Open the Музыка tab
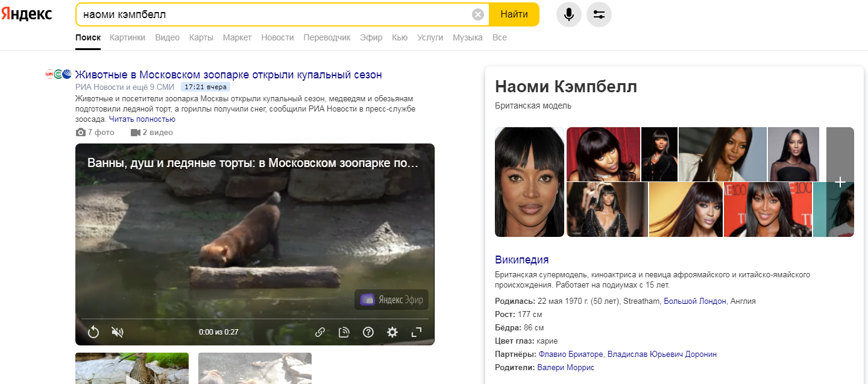This screenshot has height=384, width=868. pos(468,37)
